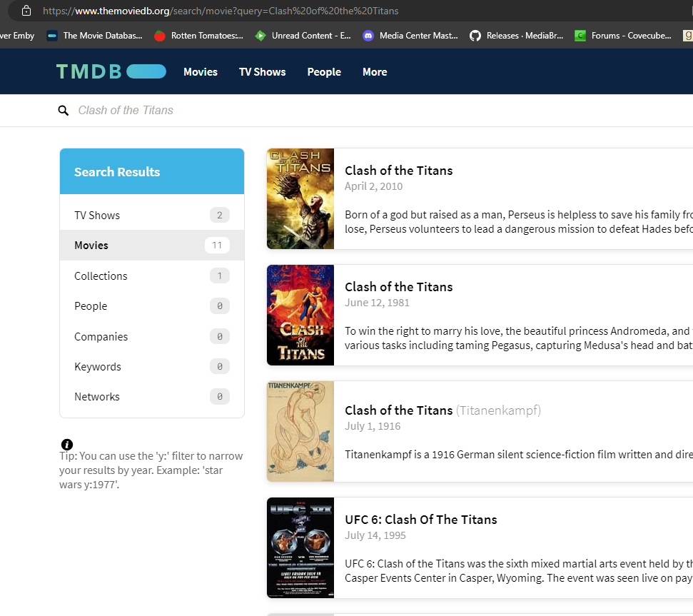
Task: Select Networks results category
Action: 152,396
